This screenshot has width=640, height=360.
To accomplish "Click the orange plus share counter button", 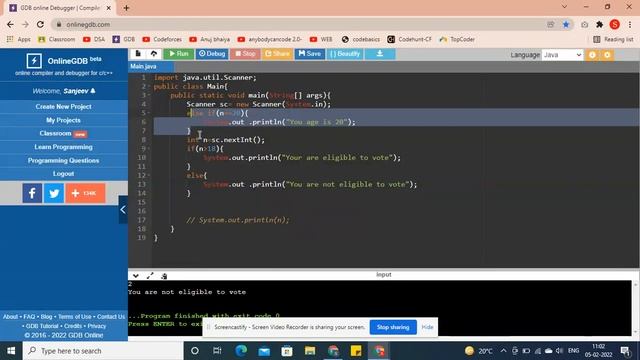I will (85, 193).
